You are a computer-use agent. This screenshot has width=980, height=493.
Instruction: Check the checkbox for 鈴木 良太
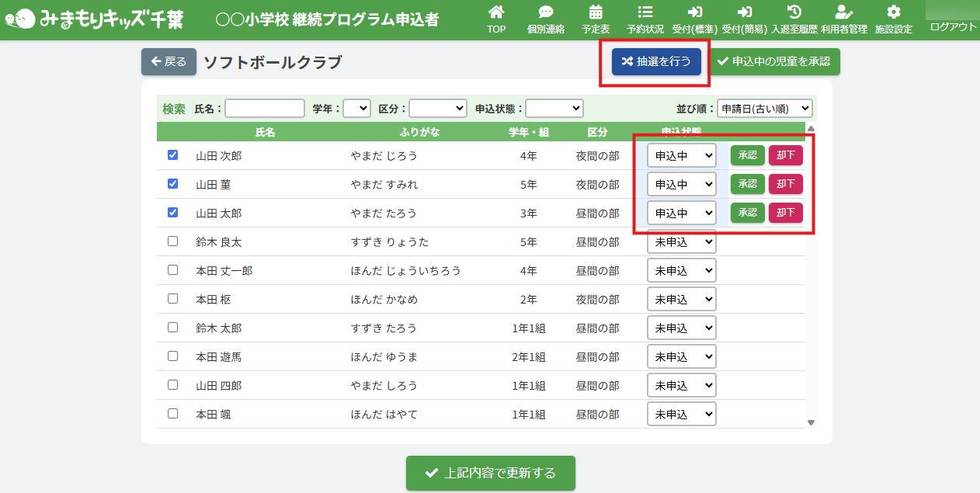click(x=173, y=241)
